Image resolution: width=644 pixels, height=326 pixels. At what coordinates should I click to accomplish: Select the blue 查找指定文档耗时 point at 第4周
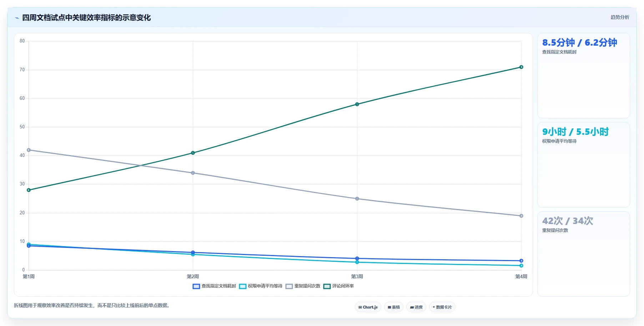[x=521, y=261]
